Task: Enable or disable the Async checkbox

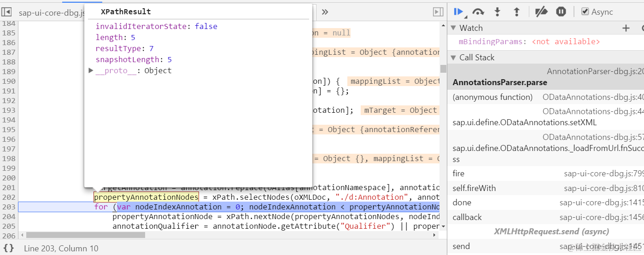Action: click(585, 12)
